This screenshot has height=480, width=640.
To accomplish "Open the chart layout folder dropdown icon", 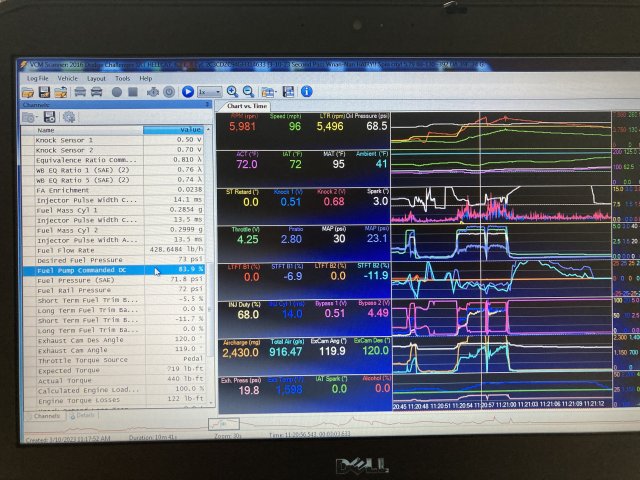I will (268, 92).
